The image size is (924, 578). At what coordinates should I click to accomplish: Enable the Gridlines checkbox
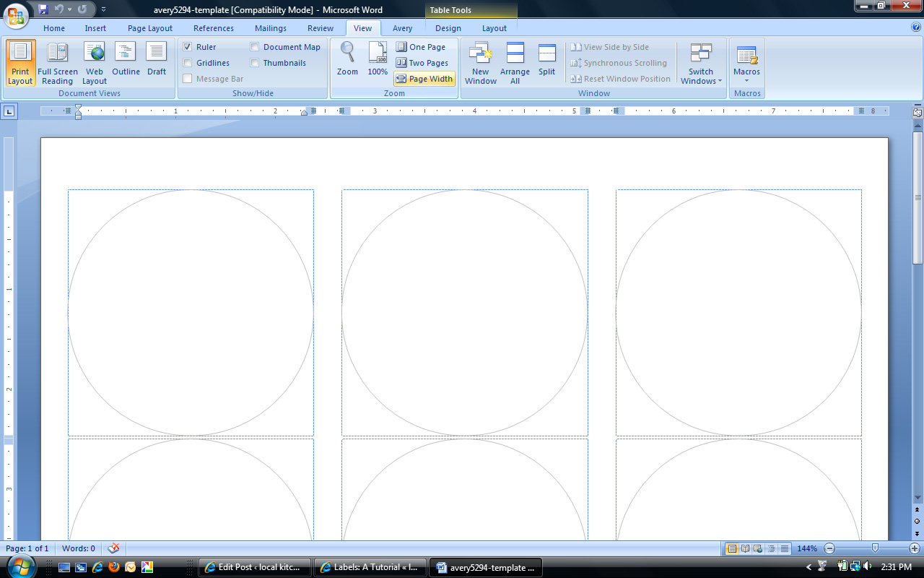click(188, 63)
